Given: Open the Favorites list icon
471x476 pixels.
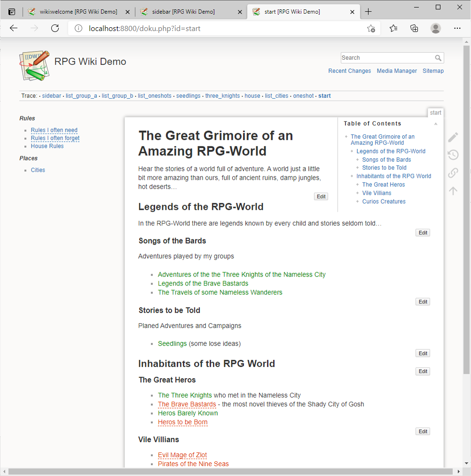Looking at the screenshot, I should [393, 28].
